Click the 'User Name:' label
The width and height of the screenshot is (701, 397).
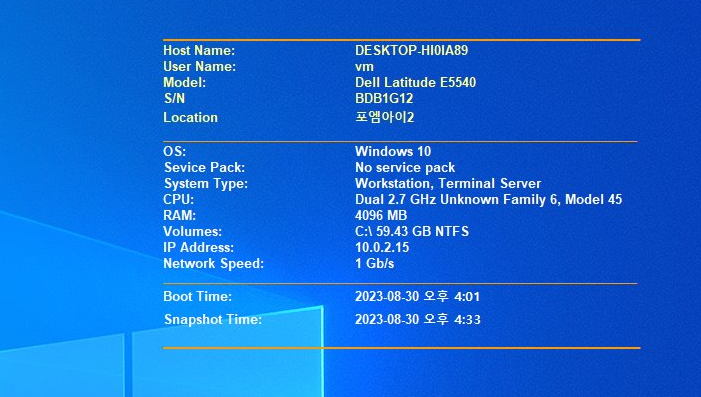[199, 67]
